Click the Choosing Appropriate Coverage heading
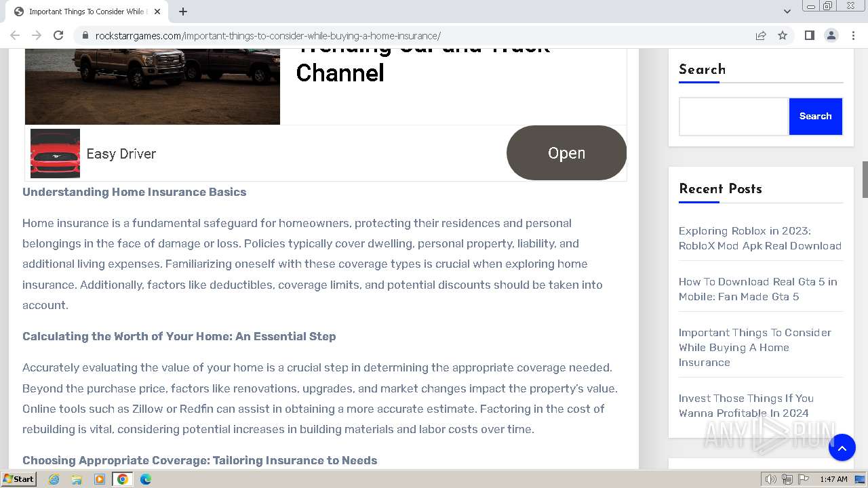This screenshot has height=488, width=868. click(x=199, y=460)
